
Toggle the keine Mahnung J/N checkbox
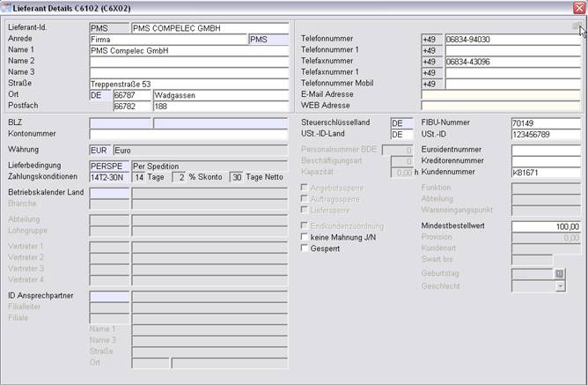305,237
